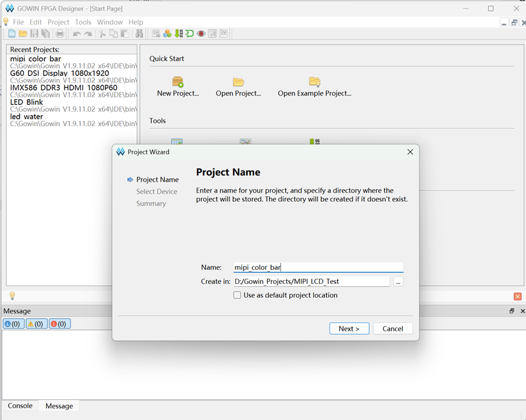This screenshot has height=420, width=526.
Task: Click the toolbar icon right of the binoculars
Action: [x=156, y=33]
